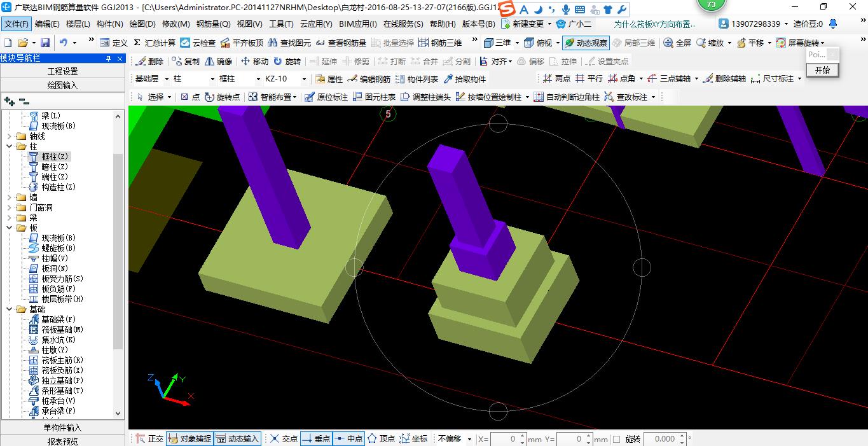The height and width of the screenshot is (446, 868).
Task: Open the 绘图(D) menu
Action: point(142,24)
